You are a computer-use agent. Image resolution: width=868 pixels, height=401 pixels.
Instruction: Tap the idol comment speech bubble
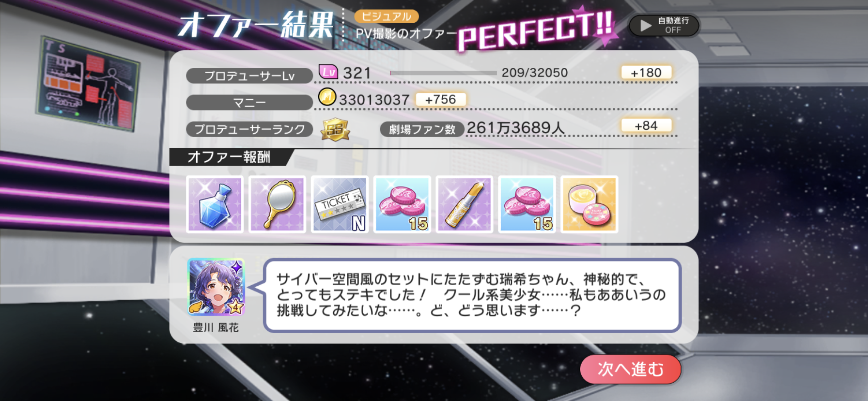pos(472,295)
